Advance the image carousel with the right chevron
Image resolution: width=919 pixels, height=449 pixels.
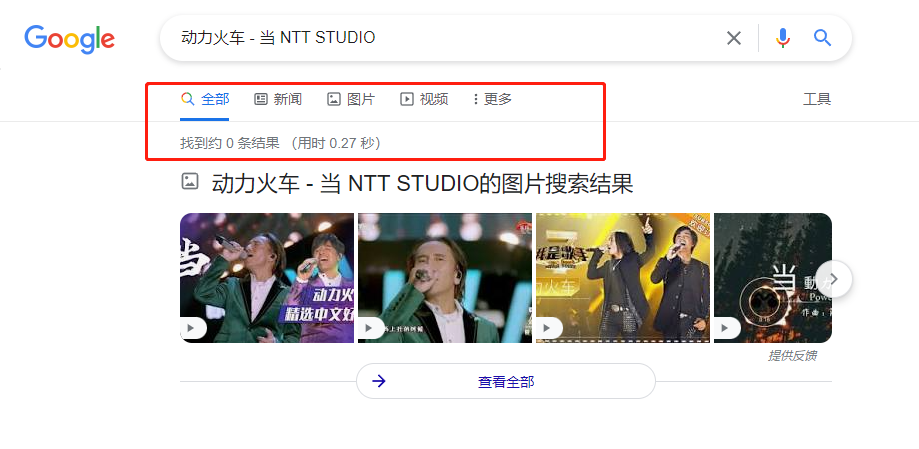point(834,278)
